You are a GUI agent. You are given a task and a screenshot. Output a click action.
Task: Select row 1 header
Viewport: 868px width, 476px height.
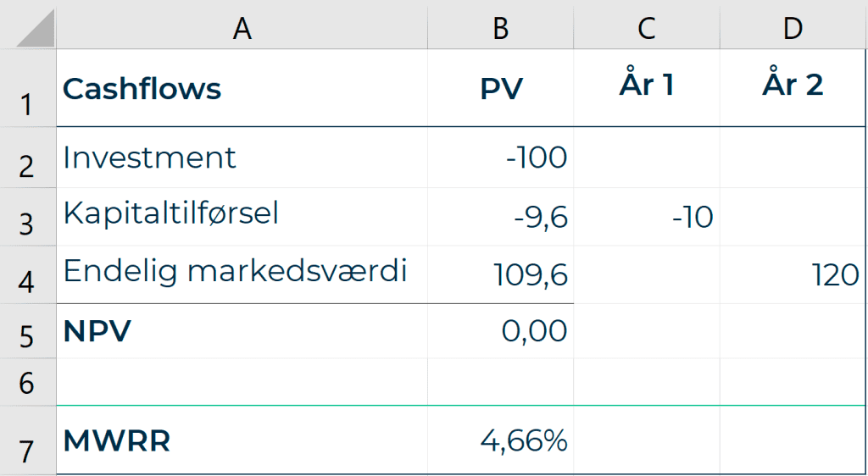(28, 88)
